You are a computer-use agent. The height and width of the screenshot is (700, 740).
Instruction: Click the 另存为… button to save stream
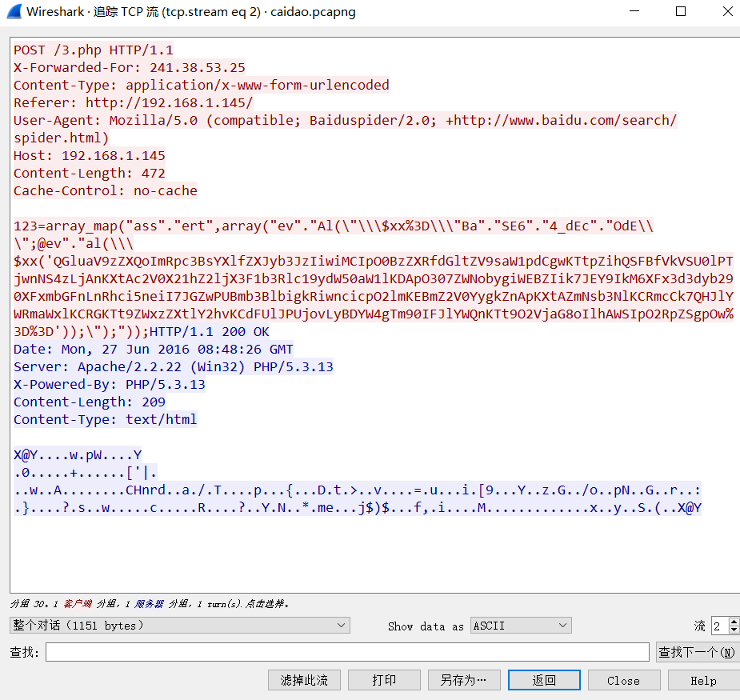pos(464,680)
